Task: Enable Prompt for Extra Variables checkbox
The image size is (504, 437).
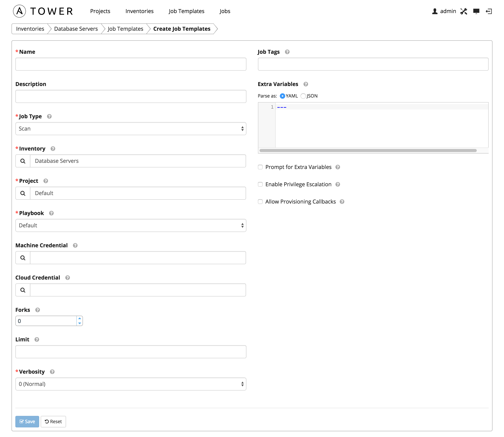Action: (260, 167)
